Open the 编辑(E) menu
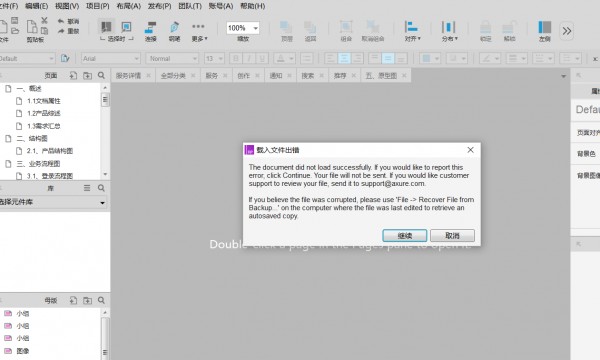The height and width of the screenshot is (360, 600). click(x=37, y=6)
